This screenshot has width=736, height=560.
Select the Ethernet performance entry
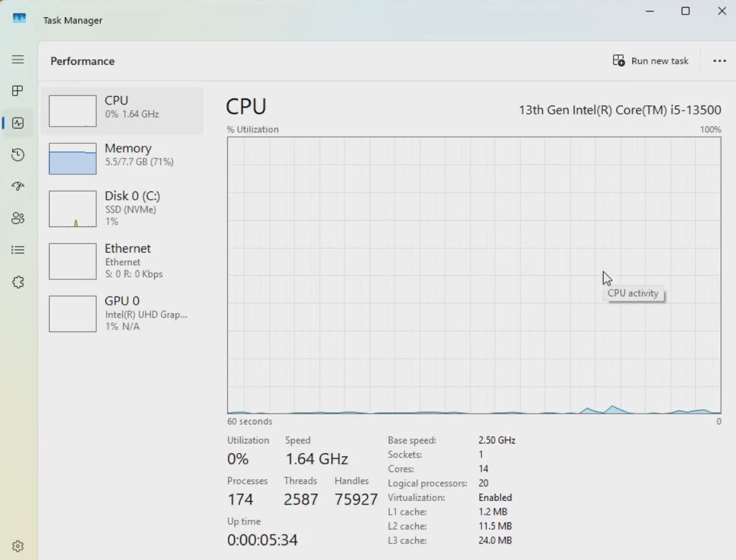(122, 262)
